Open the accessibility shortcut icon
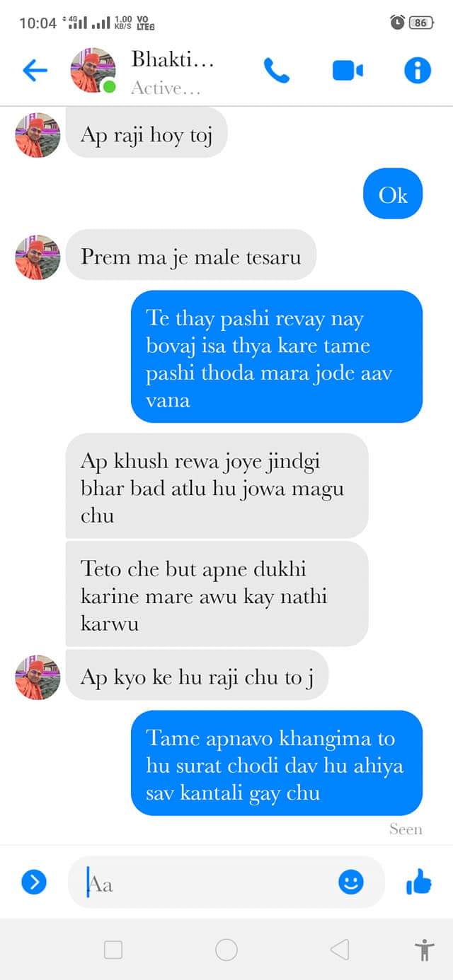The width and height of the screenshot is (453, 980). point(425,949)
